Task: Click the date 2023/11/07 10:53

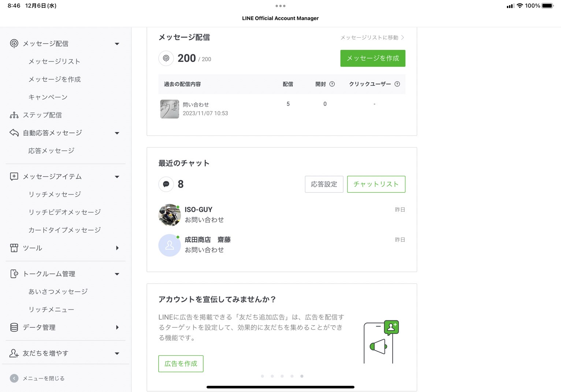Action: 205,114
